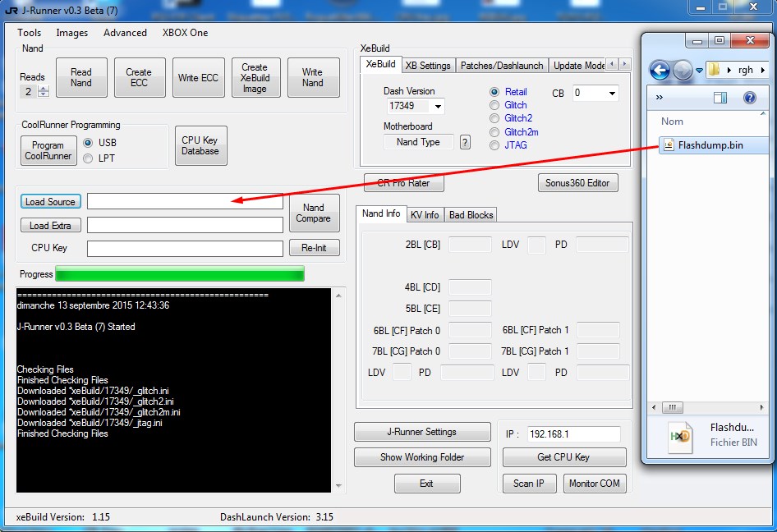The height and width of the screenshot is (532, 777).
Task: Open Explorer help via question mark icon
Action: coord(749,98)
